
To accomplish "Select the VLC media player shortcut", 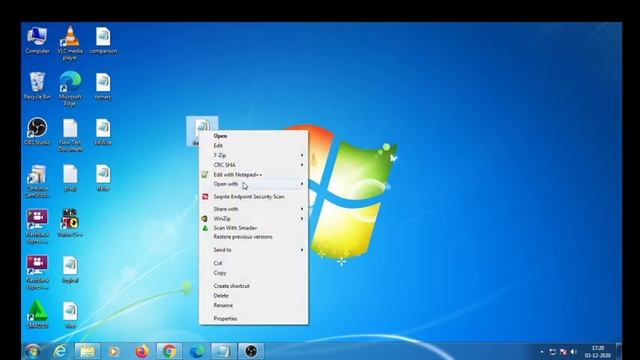I will (70, 43).
